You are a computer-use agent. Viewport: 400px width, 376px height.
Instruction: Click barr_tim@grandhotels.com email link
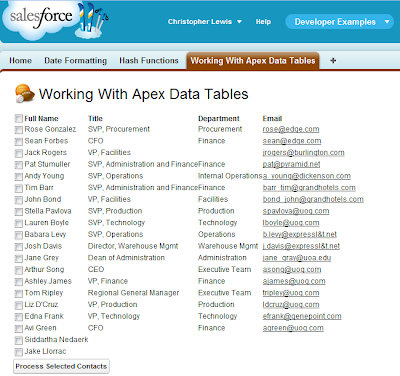(x=309, y=187)
